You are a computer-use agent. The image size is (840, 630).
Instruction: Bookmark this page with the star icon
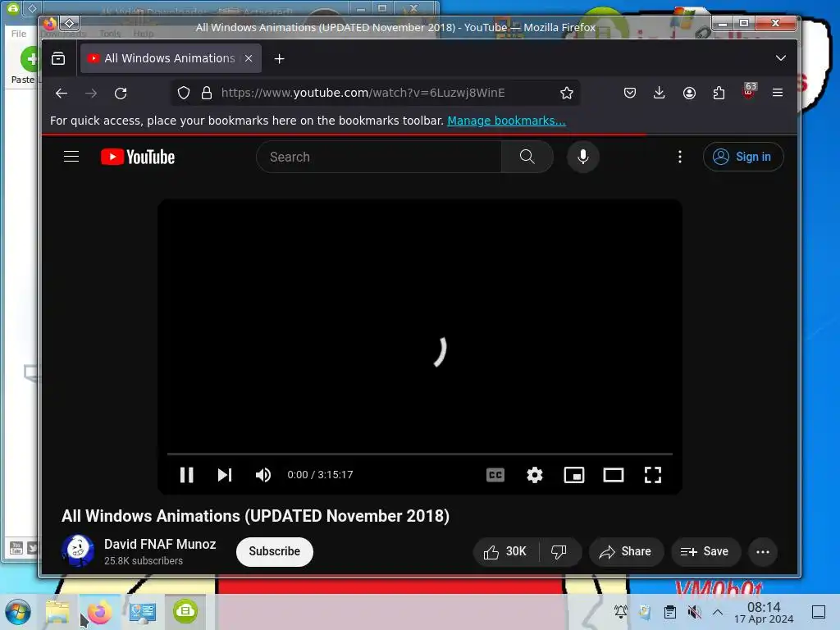[566, 94]
